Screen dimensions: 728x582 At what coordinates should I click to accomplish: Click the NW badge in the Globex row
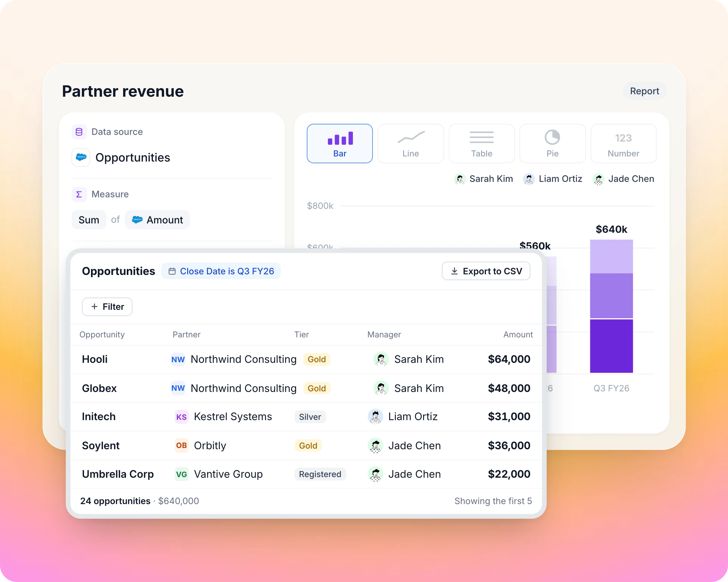click(x=178, y=388)
